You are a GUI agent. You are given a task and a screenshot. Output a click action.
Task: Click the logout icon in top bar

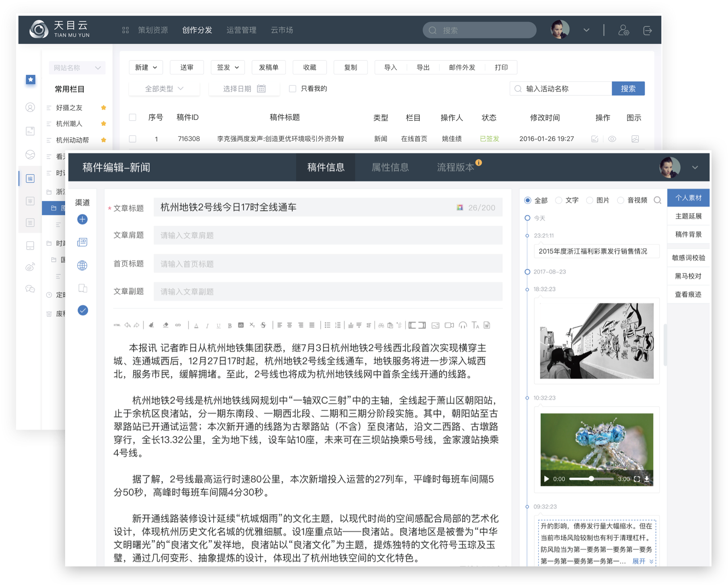coord(647,30)
